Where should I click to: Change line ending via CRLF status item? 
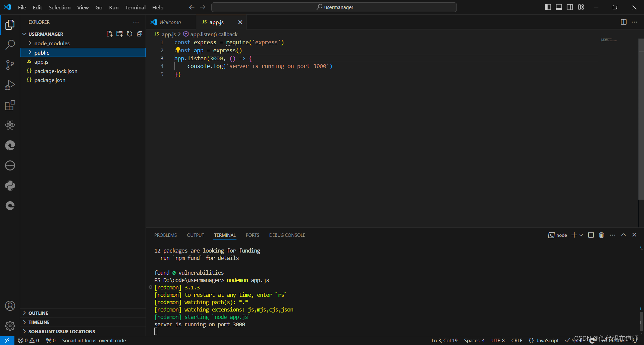tap(517, 340)
